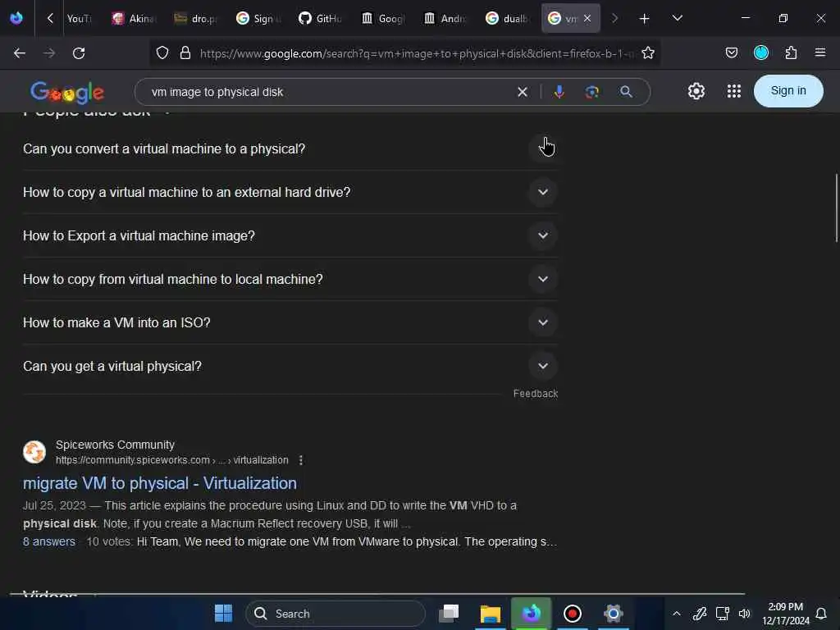The width and height of the screenshot is (840, 630).
Task: Go back to the previous page
Action: pos(20,53)
